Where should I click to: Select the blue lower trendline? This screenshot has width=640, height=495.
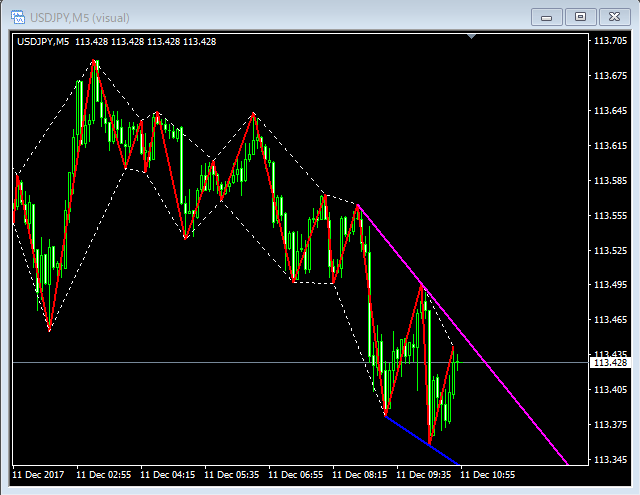tap(423, 440)
